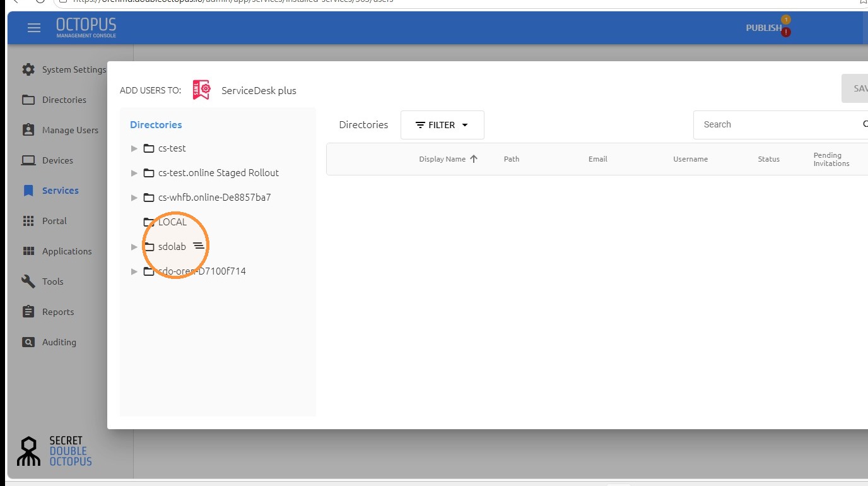Open the Services page

(x=60, y=191)
